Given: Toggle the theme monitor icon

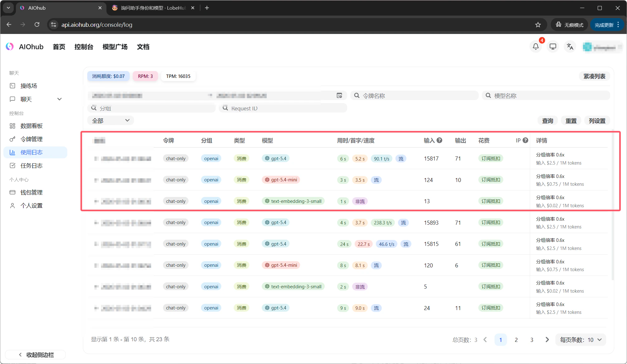Looking at the screenshot, I should (553, 46).
